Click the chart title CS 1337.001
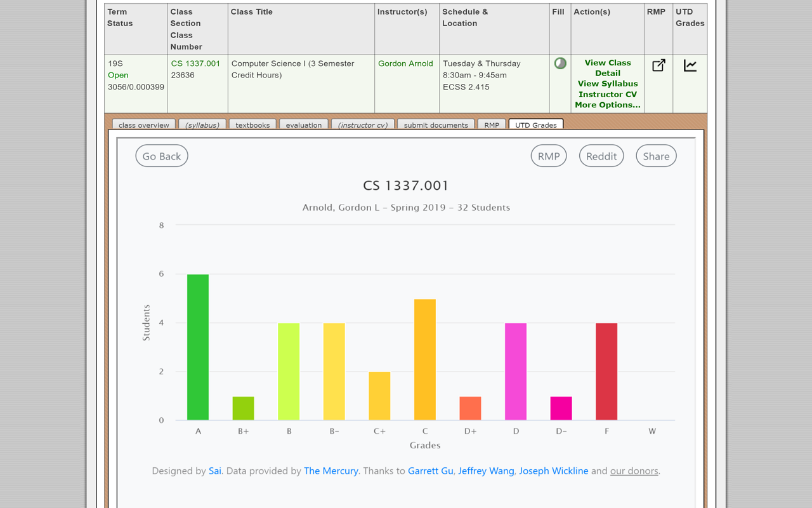812x508 pixels. click(406, 185)
